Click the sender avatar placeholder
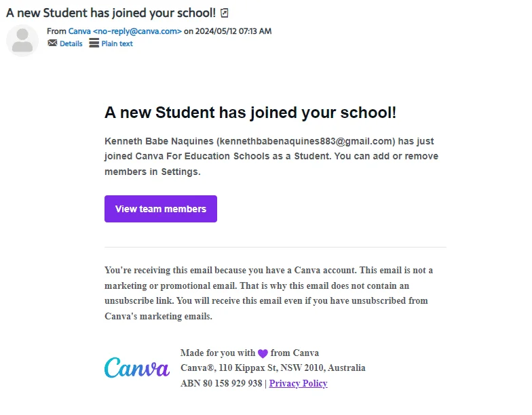Image resolution: width=532 pixels, height=415 pixels. [x=22, y=41]
